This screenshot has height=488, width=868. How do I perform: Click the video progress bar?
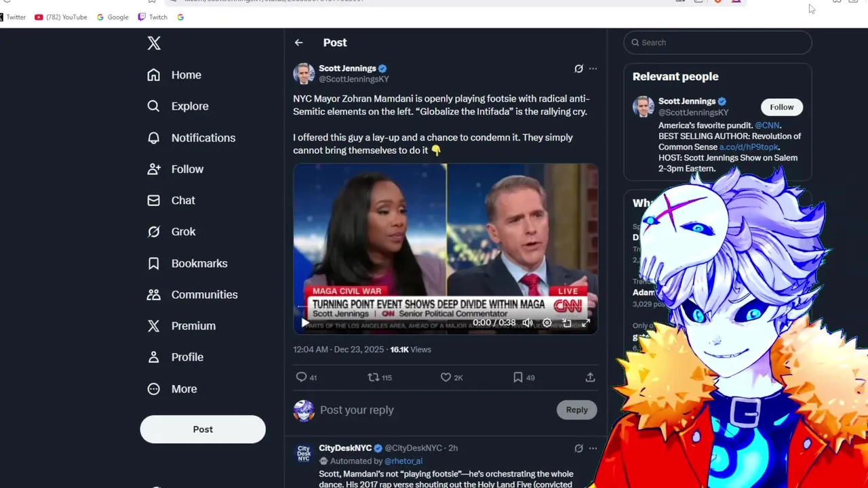445,307
